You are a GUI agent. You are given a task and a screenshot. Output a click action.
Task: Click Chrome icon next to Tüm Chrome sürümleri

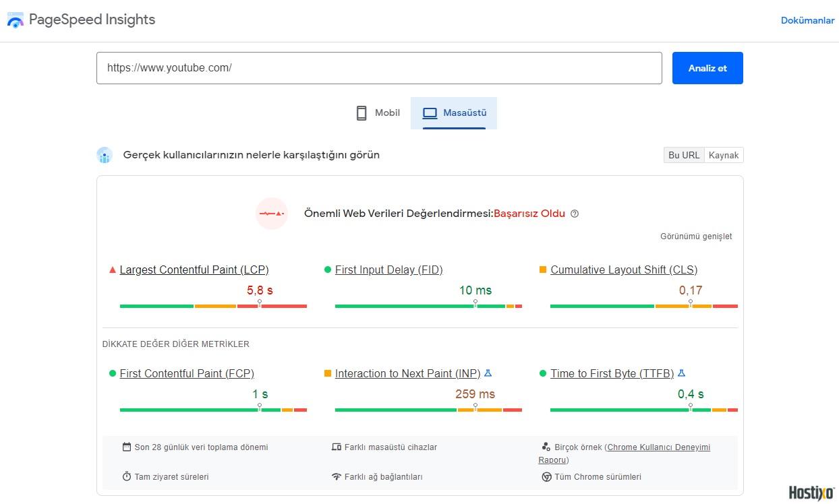tap(546, 476)
